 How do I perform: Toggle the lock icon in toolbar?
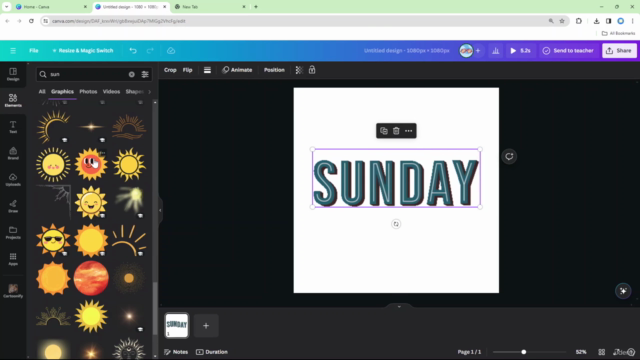pos(312,70)
